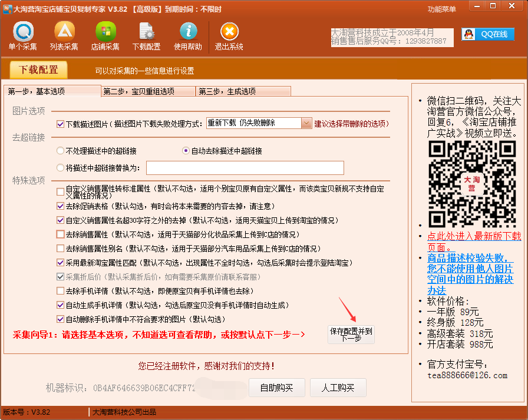Open the 功能菜单 function menu
This screenshot has height=420, width=528.
(442, 9)
